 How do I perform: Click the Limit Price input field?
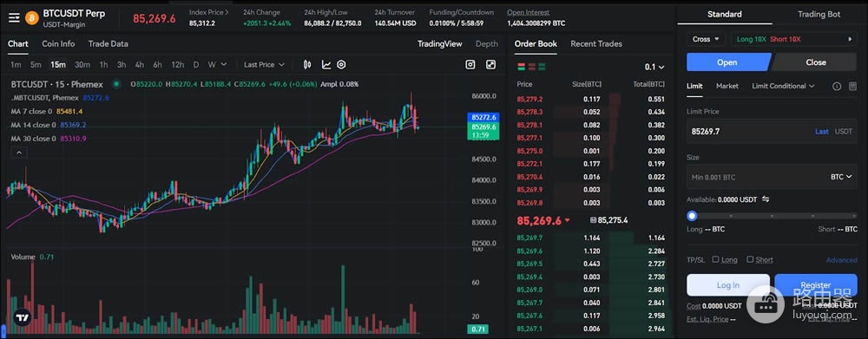(x=772, y=132)
